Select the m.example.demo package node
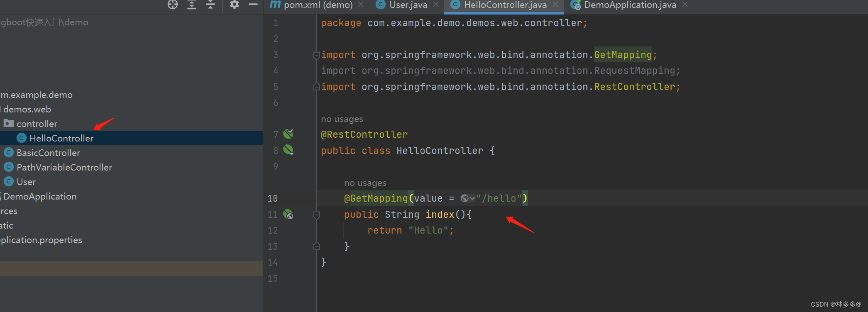 [x=36, y=95]
